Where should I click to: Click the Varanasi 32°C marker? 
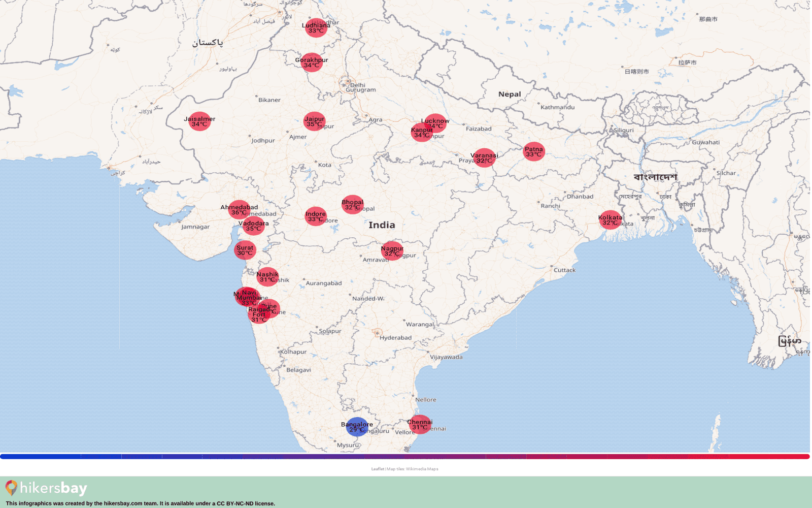(x=484, y=158)
